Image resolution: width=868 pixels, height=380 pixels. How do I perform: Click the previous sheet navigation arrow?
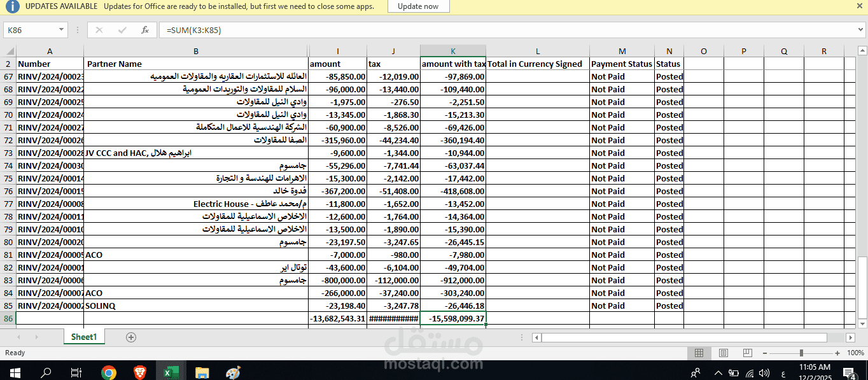(x=18, y=337)
